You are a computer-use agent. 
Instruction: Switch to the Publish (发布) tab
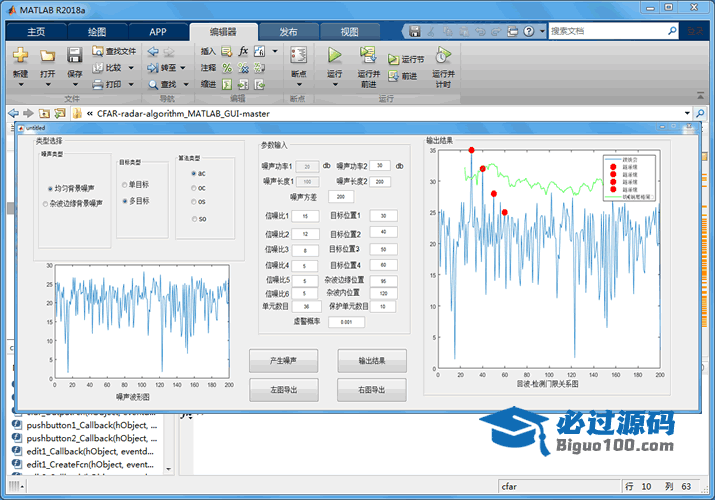click(x=288, y=31)
